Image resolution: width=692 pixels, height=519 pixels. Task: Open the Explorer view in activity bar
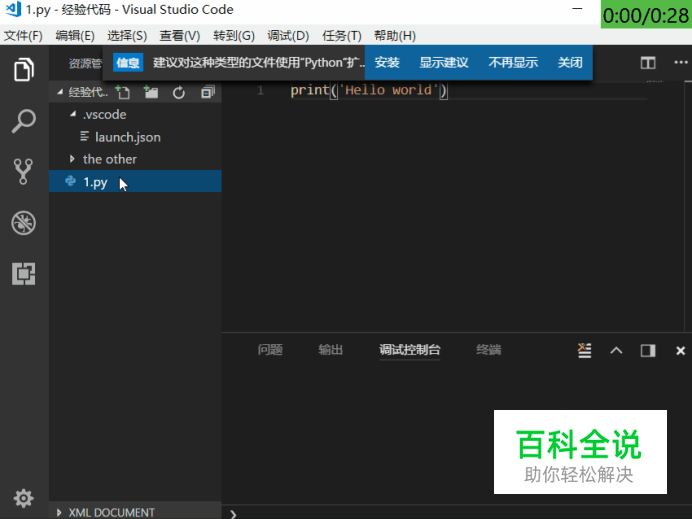23,70
